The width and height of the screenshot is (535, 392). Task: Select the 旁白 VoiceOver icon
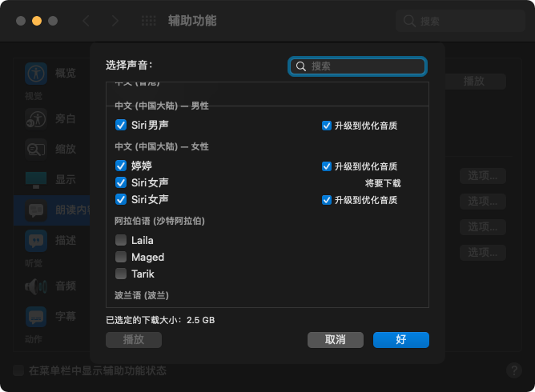pos(36,118)
